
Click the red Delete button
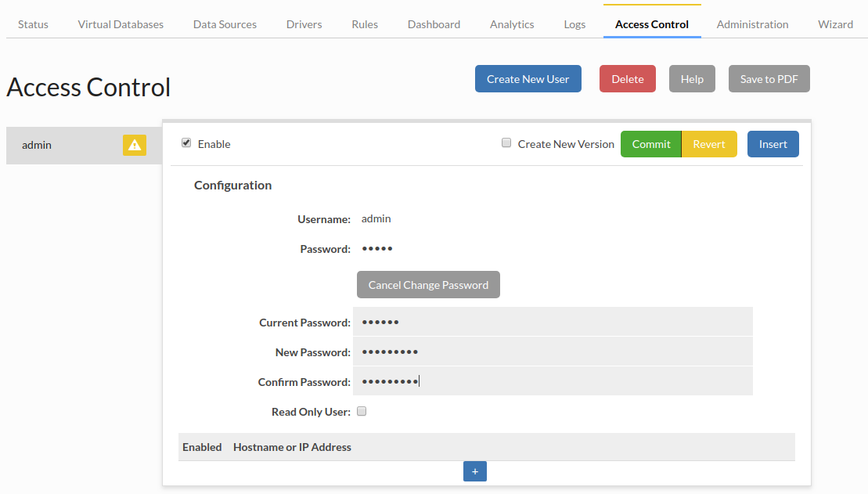tap(627, 79)
